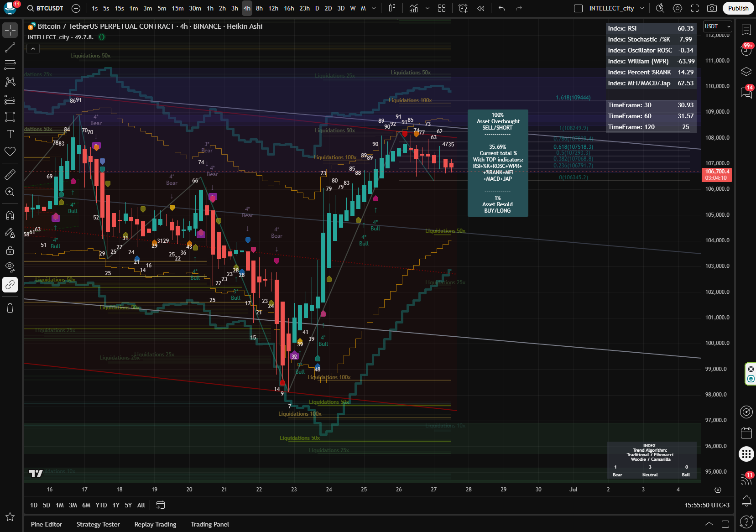The image size is (756, 532).
Task: Open the USDT currency dropdown
Action: pos(717,26)
